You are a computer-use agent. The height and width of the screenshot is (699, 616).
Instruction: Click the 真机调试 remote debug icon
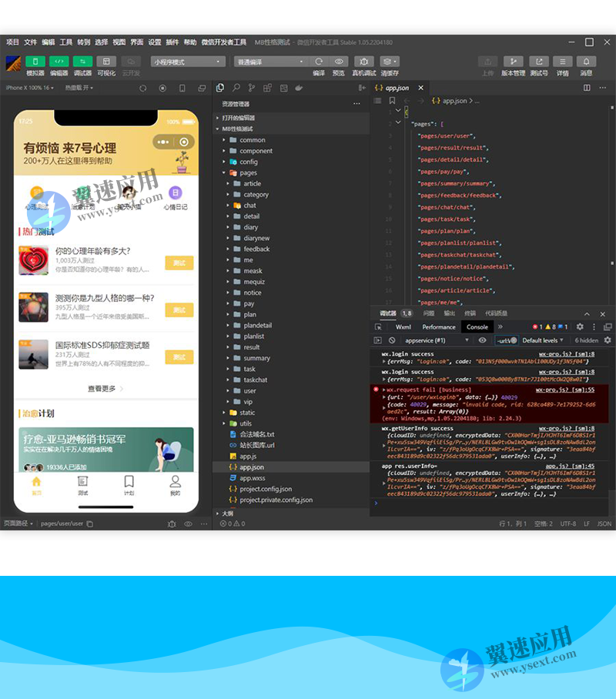(364, 61)
